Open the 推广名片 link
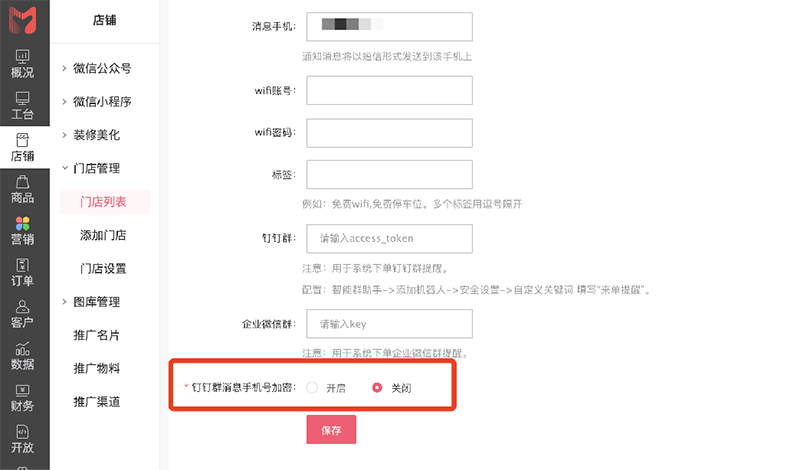 [x=96, y=335]
